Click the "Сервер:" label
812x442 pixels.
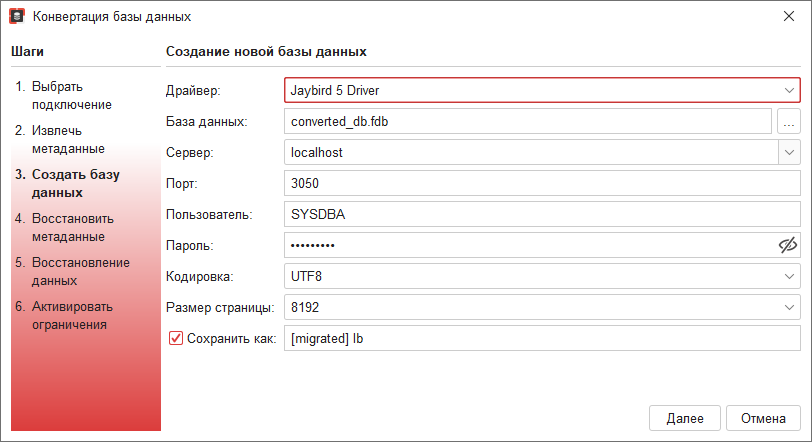pos(190,153)
